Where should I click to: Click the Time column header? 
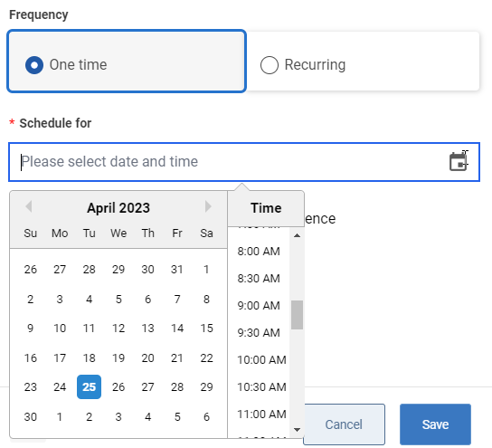266,208
